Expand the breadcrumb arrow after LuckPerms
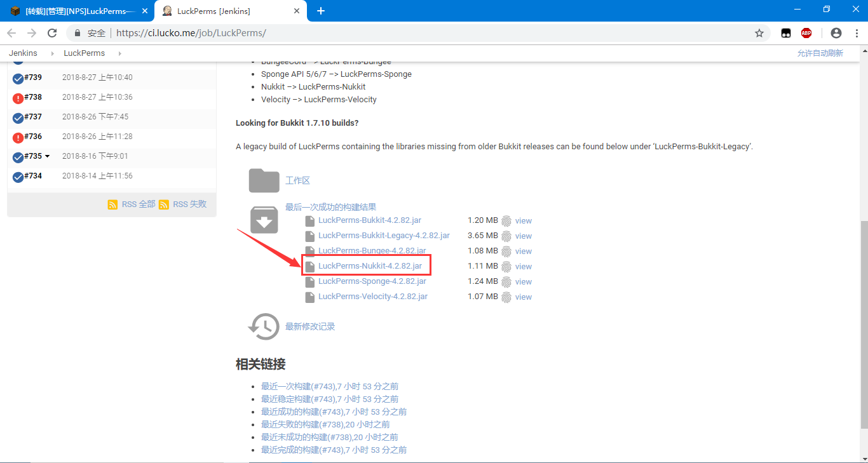This screenshot has width=868, height=463. (120, 53)
